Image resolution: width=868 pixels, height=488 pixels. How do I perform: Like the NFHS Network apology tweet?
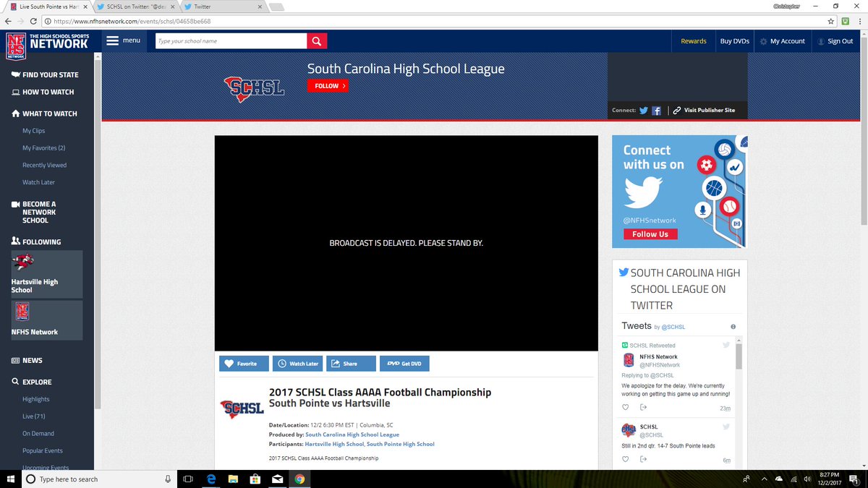point(626,408)
